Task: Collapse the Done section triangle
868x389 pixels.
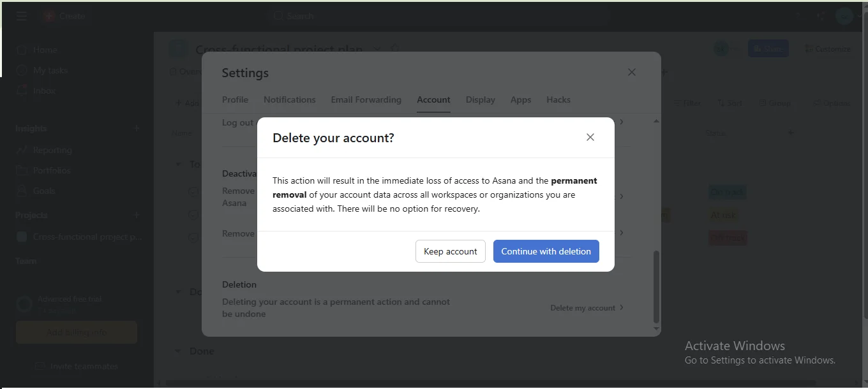Action: point(178,351)
